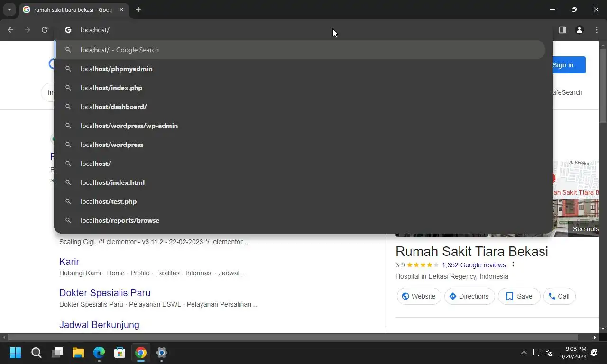Close the rumah sakit tiara bekasi tab
The height and width of the screenshot is (364, 607).
(x=121, y=9)
